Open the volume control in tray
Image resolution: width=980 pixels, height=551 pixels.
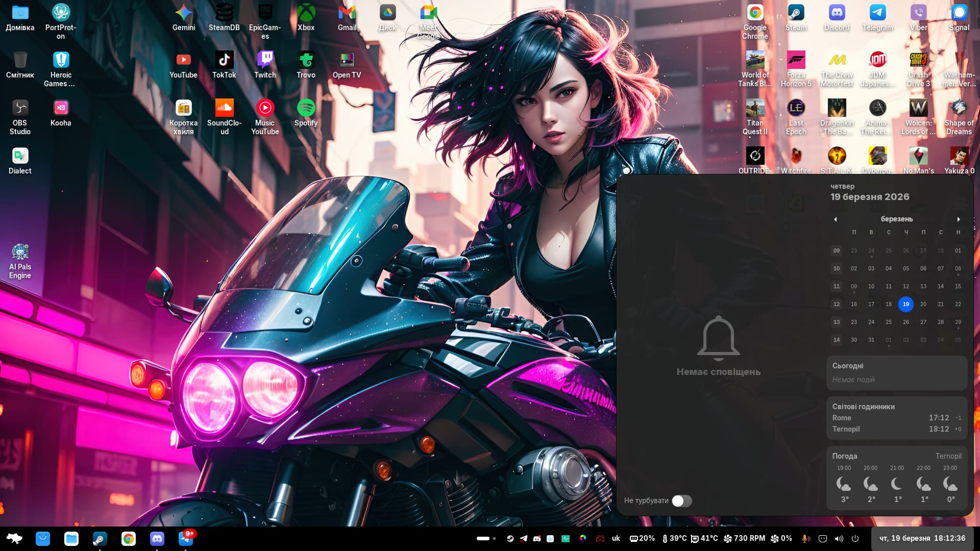[x=839, y=539]
